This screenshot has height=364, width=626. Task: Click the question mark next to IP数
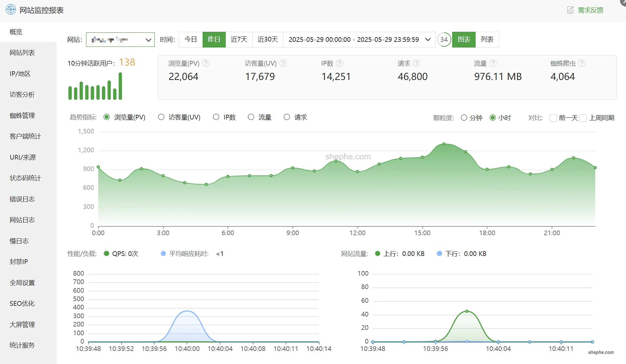click(x=339, y=63)
